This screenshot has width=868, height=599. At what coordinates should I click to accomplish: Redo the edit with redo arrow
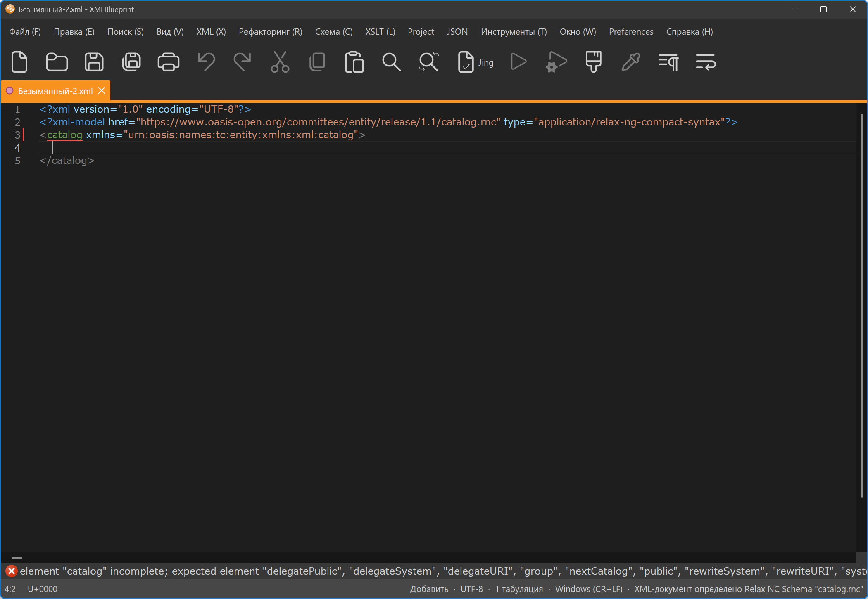click(243, 62)
